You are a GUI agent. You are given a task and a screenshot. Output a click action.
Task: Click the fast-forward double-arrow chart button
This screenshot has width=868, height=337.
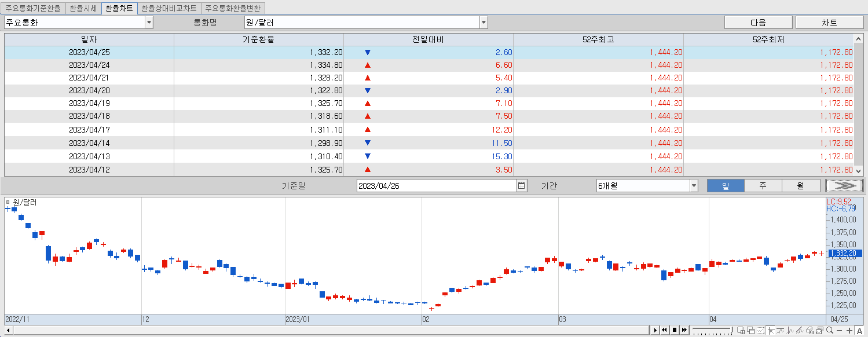click(684, 330)
